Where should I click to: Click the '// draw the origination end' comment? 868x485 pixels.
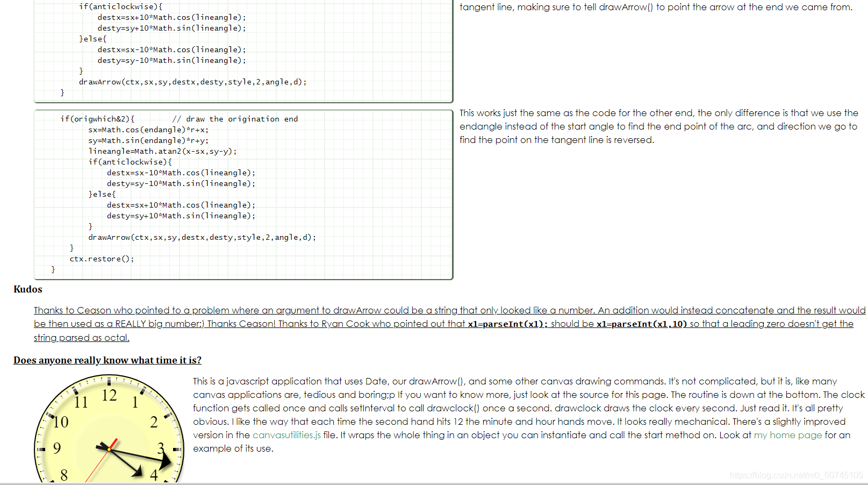click(235, 119)
